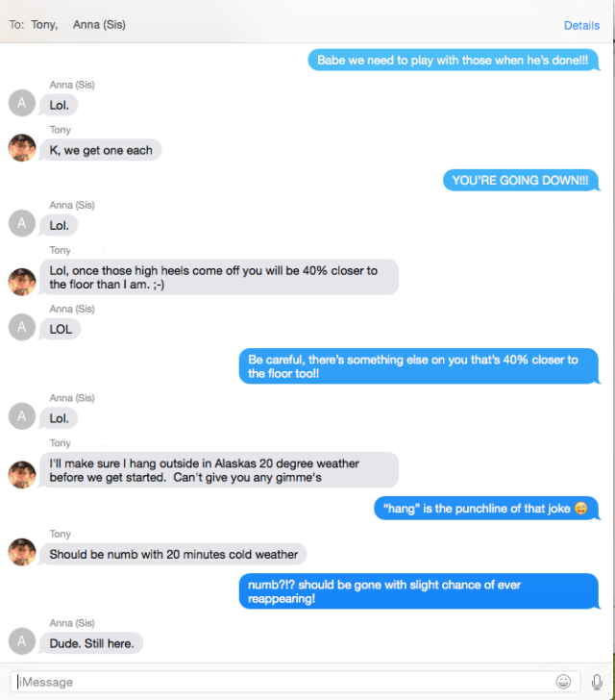Click Tony's avatar beside "Should be numb" message

click(x=22, y=552)
